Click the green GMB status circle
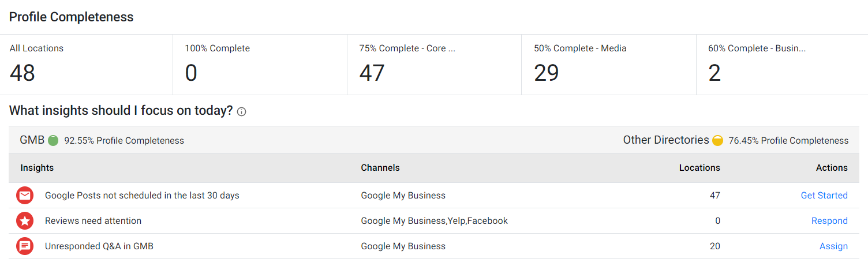Image resolution: width=868 pixels, height=266 pixels. [x=53, y=140]
